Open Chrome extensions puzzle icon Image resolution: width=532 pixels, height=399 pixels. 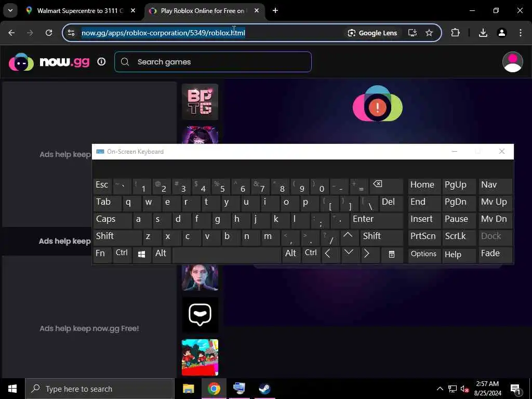(455, 33)
